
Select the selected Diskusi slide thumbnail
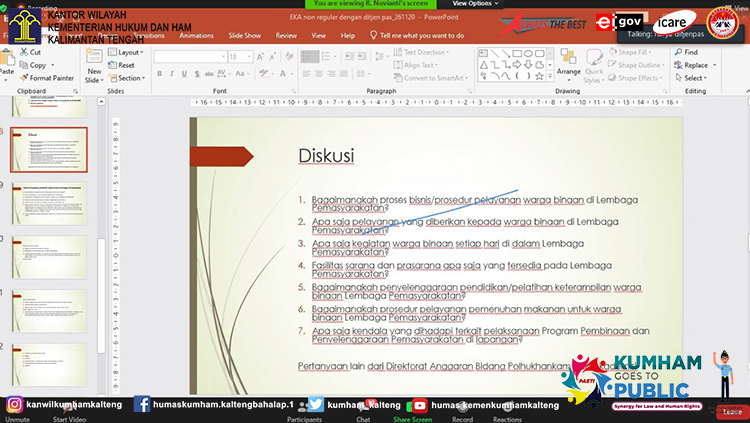click(48, 150)
